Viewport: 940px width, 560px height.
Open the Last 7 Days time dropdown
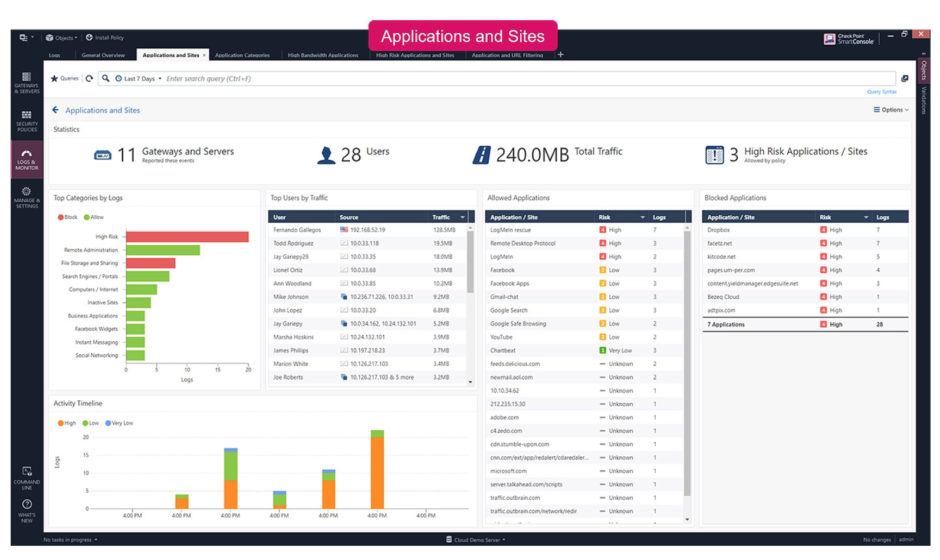pyautogui.click(x=139, y=79)
